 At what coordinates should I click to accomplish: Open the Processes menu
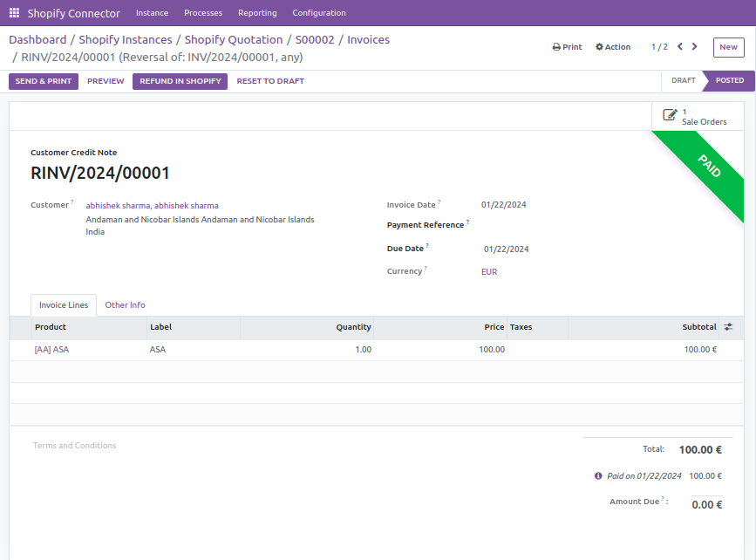tap(203, 12)
